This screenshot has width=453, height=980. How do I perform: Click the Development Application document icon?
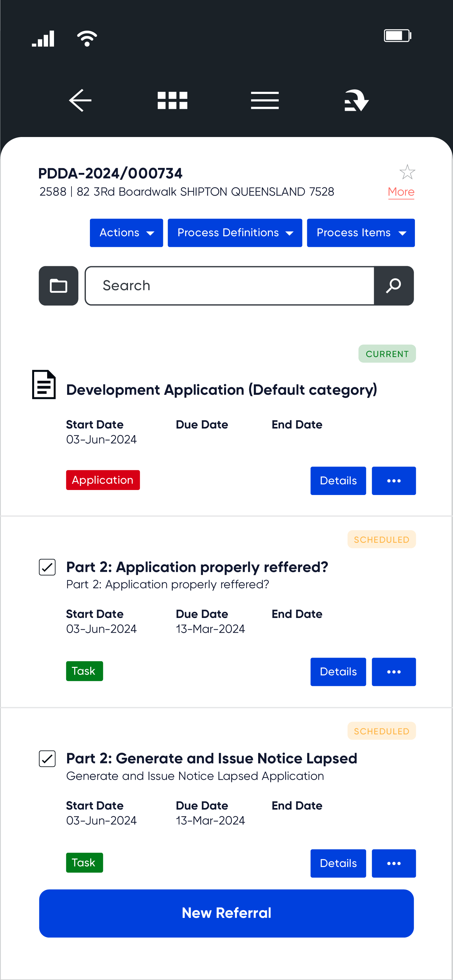(44, 384)
